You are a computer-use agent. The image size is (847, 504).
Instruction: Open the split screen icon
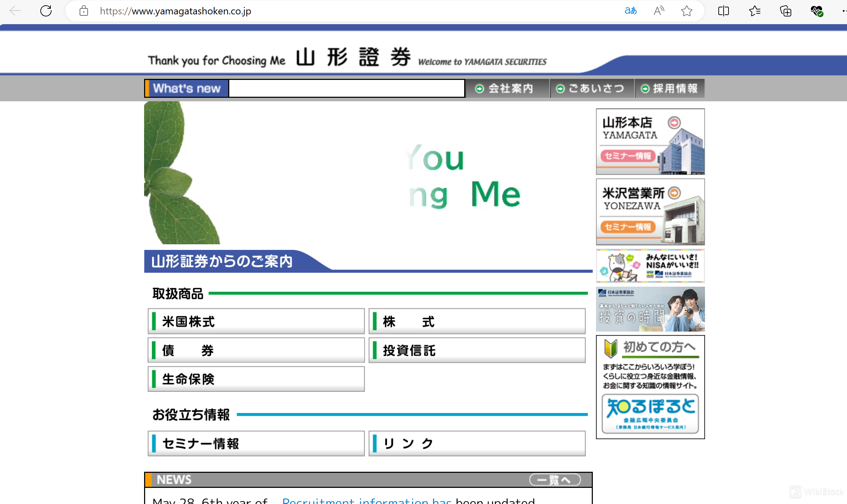point(723,11)
